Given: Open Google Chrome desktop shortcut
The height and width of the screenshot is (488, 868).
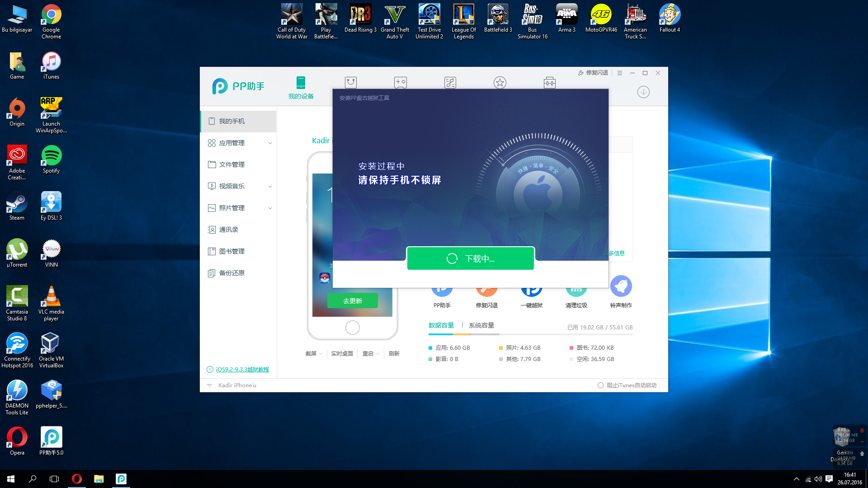Looking at the screenshot, I should (x=51, y=22).
